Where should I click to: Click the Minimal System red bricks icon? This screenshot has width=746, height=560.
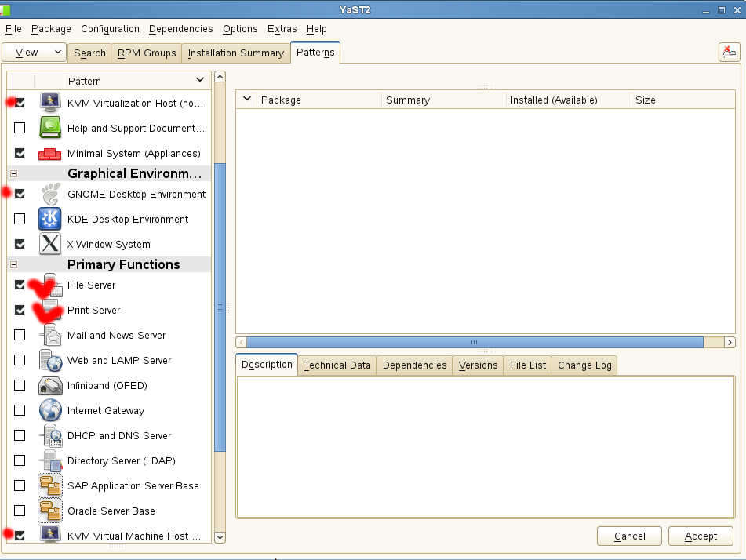pos(50,153)
